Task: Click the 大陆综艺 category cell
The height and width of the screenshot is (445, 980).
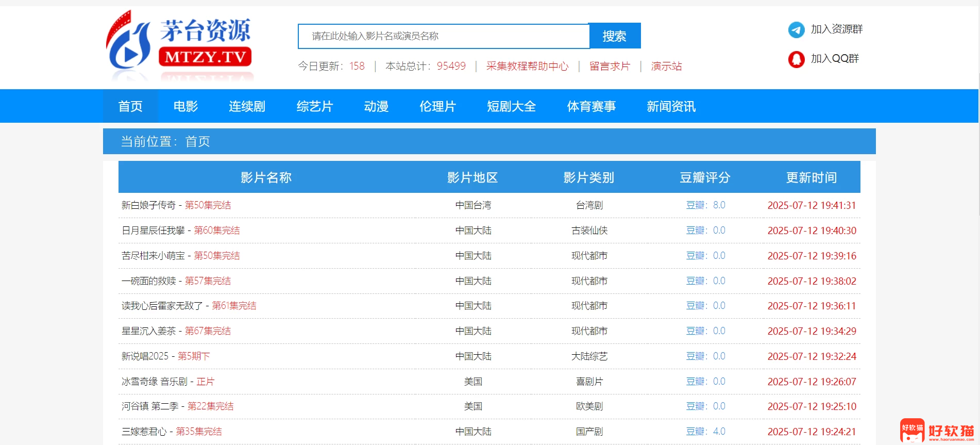Action: click(589, 356)
